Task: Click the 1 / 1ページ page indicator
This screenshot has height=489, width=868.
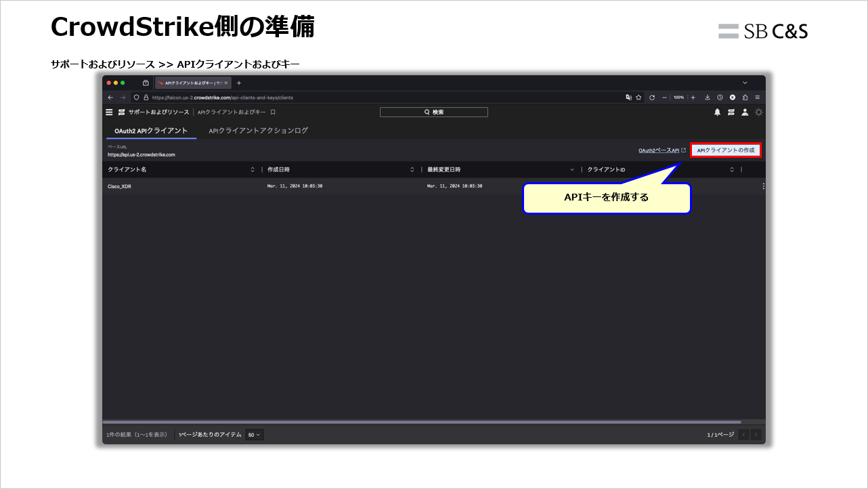Action: [720, 435]
